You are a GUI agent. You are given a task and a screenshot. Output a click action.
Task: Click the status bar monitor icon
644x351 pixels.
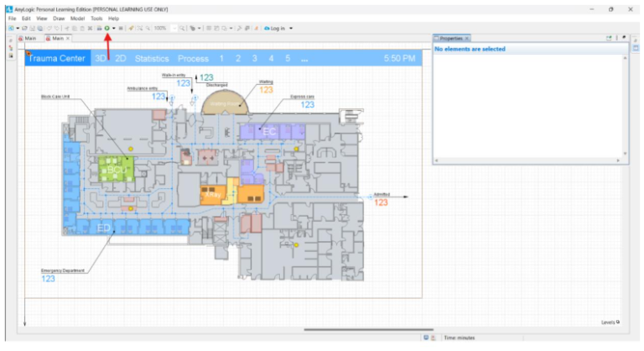426,338
